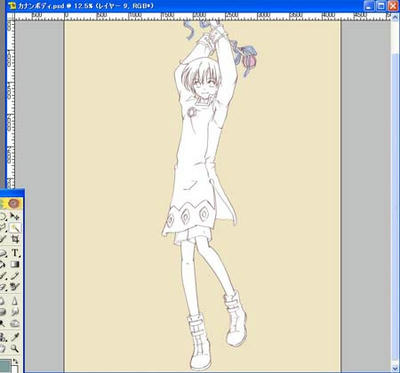Select the Eyedropper tool
Screen dimensions: 400x373
[x=15, y=337]
